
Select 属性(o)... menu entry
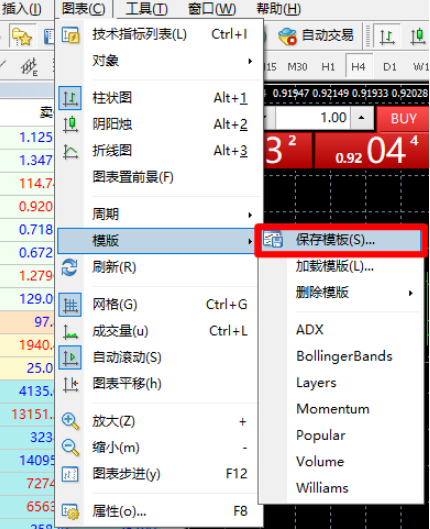[159, 511]
